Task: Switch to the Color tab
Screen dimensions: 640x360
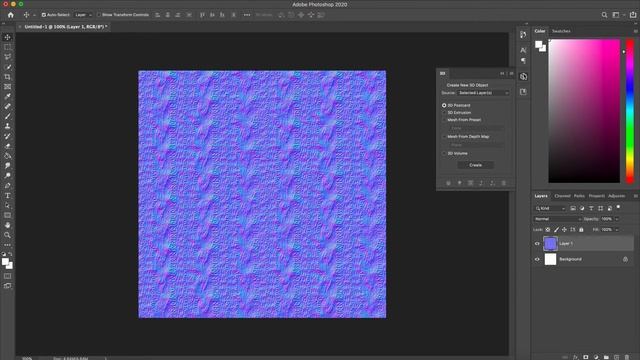Action: pyautogui.click(x=540, y=31)
